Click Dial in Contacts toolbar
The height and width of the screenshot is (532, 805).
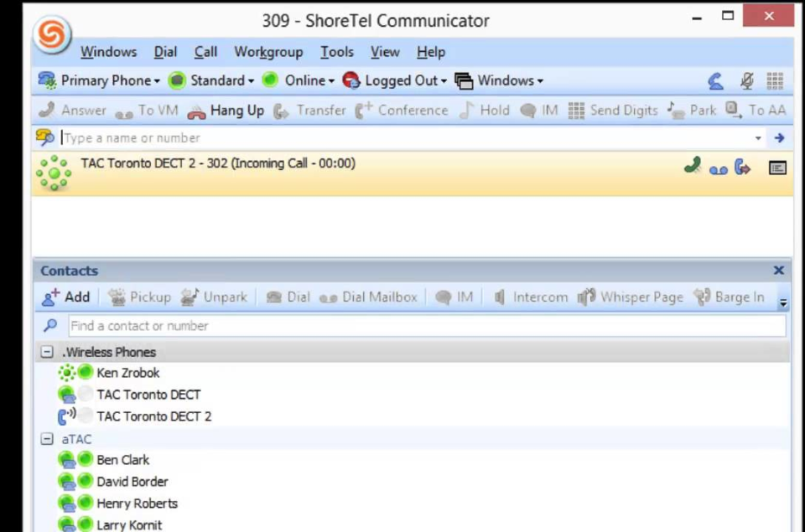click(288, 297)
